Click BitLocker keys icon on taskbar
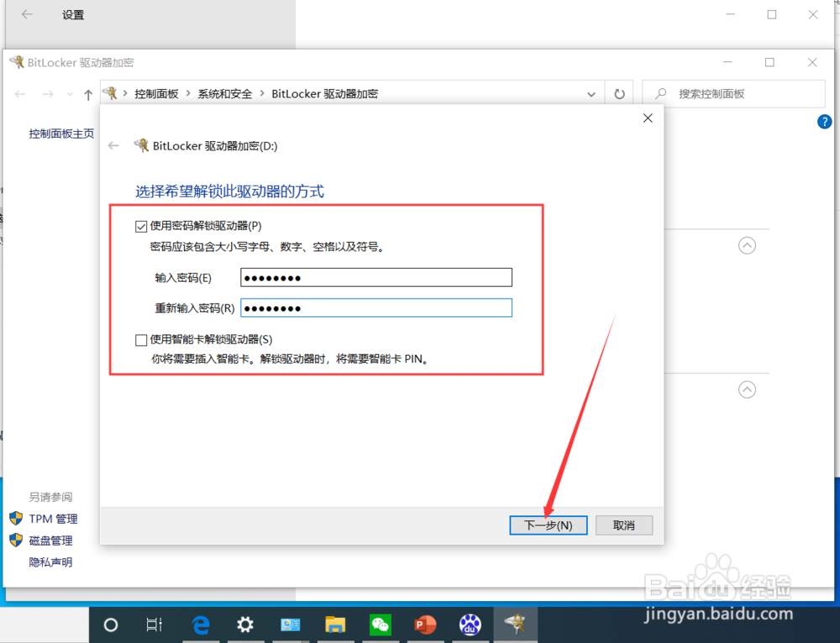 (515, 625)
